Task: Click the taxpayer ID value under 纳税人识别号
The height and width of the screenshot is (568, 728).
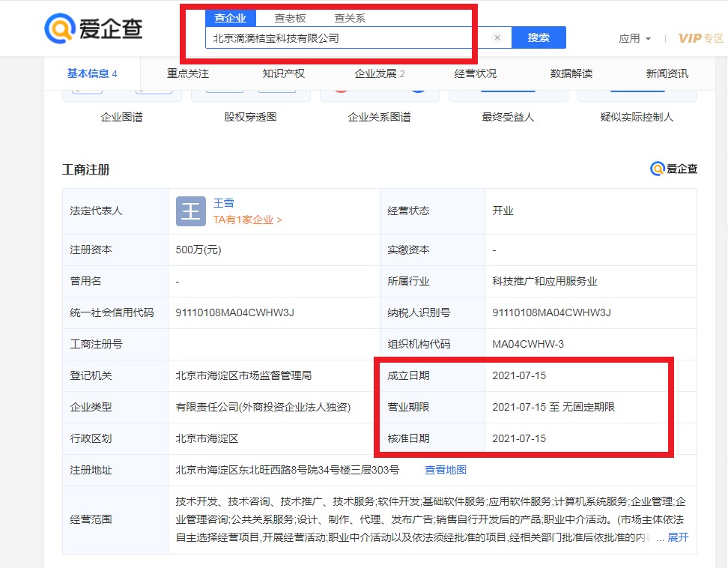Action: coord(551,312)
